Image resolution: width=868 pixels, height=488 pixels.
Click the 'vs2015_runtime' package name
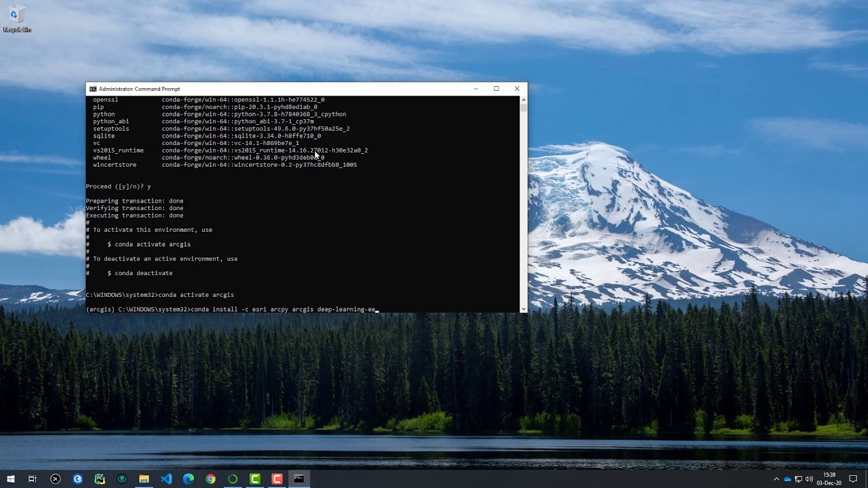(x=118, y=150)
